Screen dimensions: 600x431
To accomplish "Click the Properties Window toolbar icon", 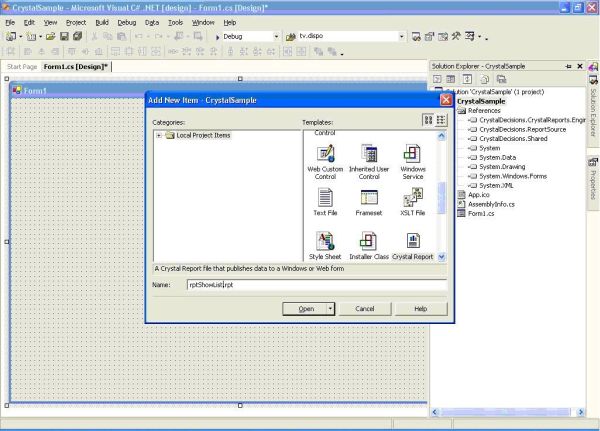I will (429, 36).
